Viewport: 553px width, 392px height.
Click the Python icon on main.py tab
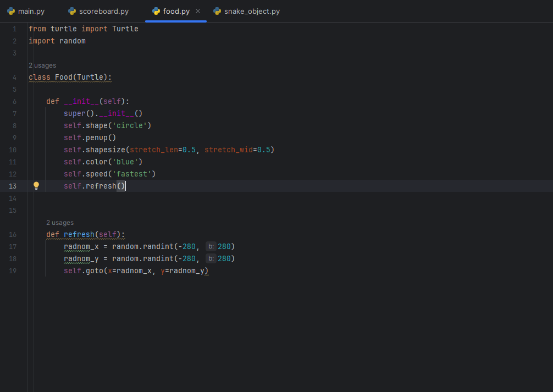[11, 11]
